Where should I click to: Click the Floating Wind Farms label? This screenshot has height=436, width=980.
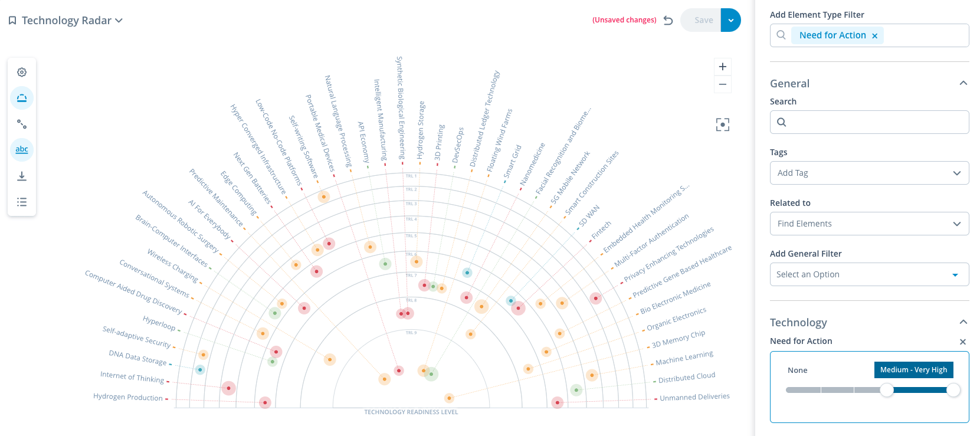coord(499,140)
